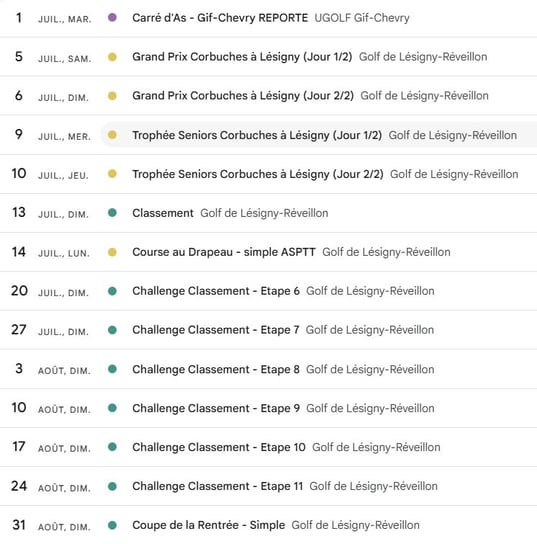Screen dimensions: 537x544
Task: Select date 31 AOÛT, DIM.
Action: (51, 526)
